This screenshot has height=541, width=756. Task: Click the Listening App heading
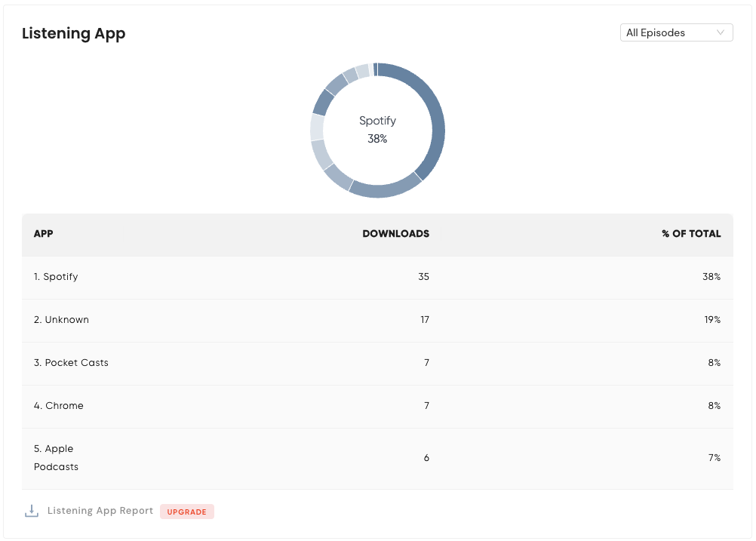click(74, 33)
